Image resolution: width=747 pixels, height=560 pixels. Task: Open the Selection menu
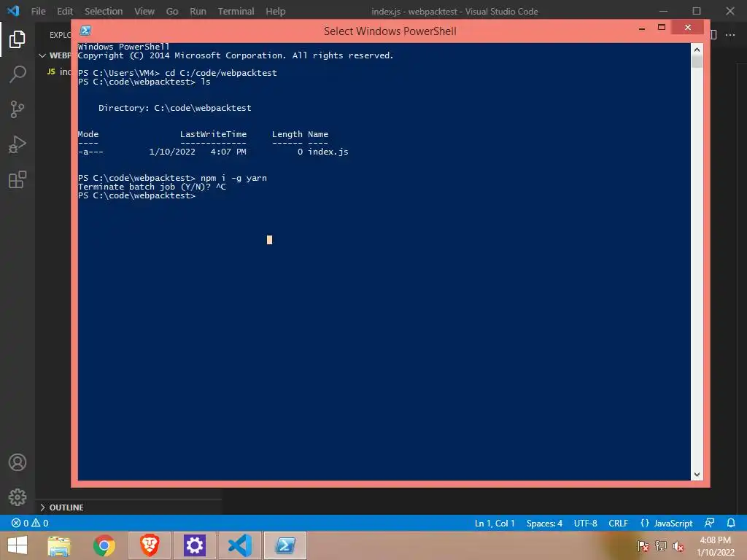[104, 11]
